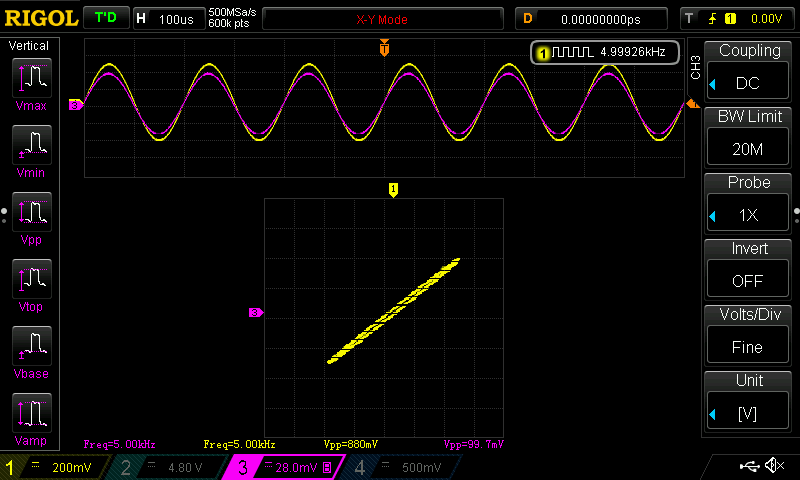Screen dimensions: 800x480
Task: Toggle Volts/Div Fine adjustment
Action: click(x=748, y=346)
